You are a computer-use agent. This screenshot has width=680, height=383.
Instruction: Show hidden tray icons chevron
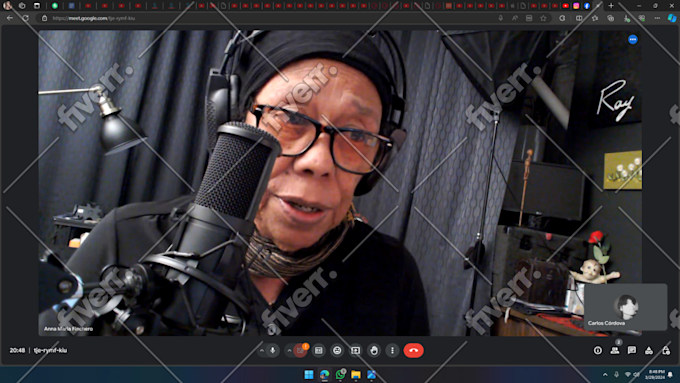(605, 374)
